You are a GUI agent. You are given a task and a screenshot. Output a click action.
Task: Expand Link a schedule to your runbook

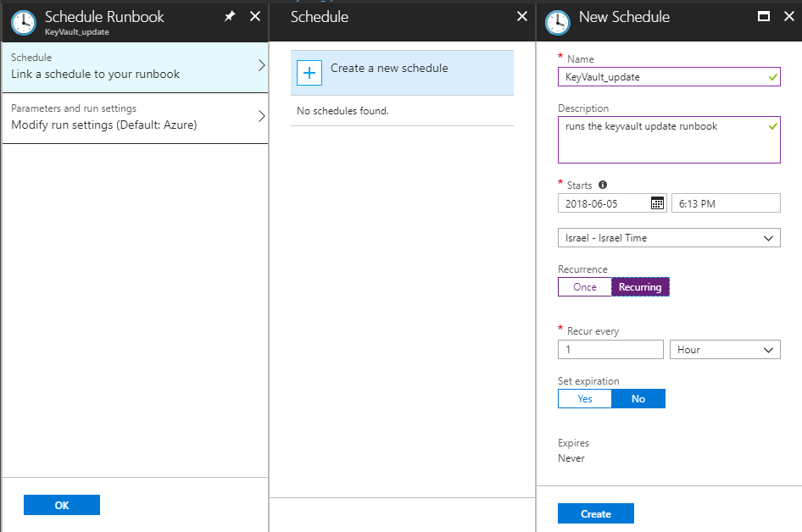tap(135, 67)
